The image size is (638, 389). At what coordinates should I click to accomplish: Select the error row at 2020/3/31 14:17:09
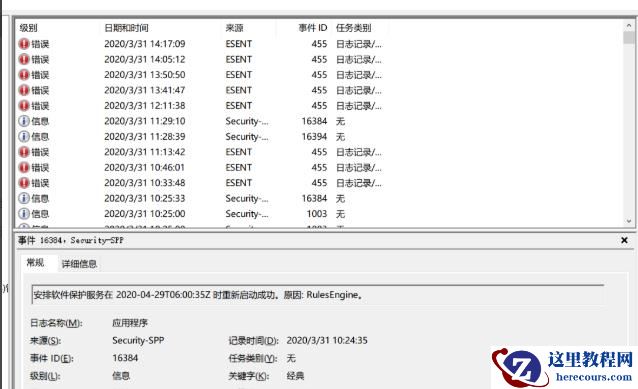(319, 44)
